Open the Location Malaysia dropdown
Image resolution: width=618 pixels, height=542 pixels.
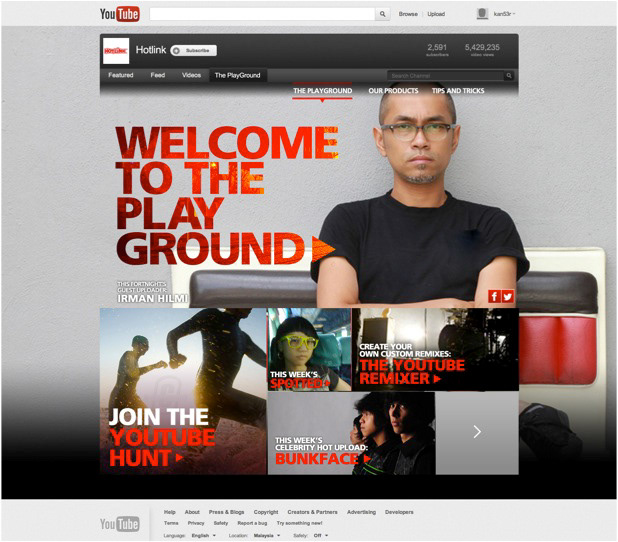tap(267, 536)
